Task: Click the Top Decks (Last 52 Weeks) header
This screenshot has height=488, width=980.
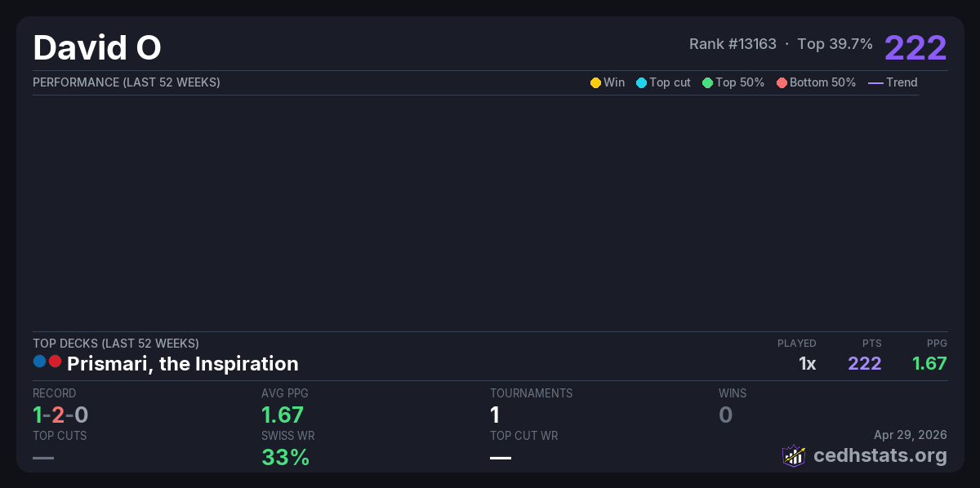Action: point(115,344)
